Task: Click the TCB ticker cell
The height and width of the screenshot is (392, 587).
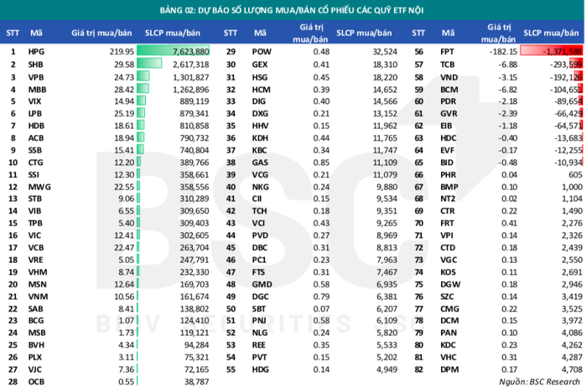Action: click(x=447, y=64)
